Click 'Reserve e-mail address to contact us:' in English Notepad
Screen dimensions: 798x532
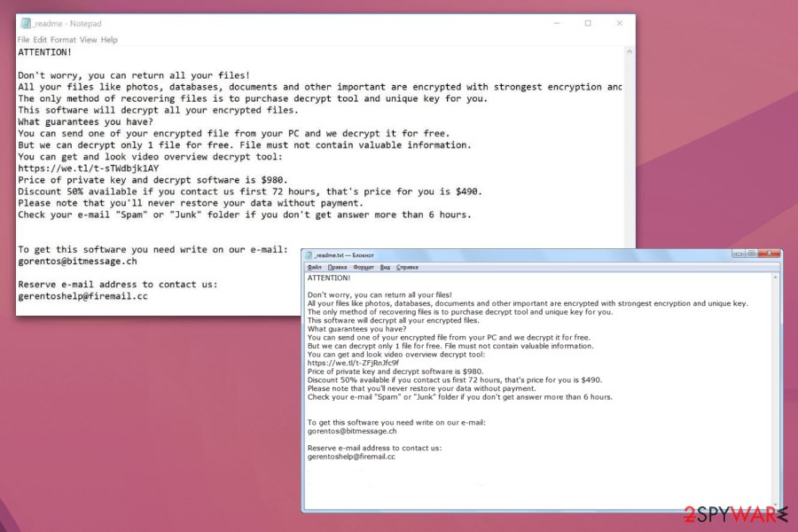point(118,284)
